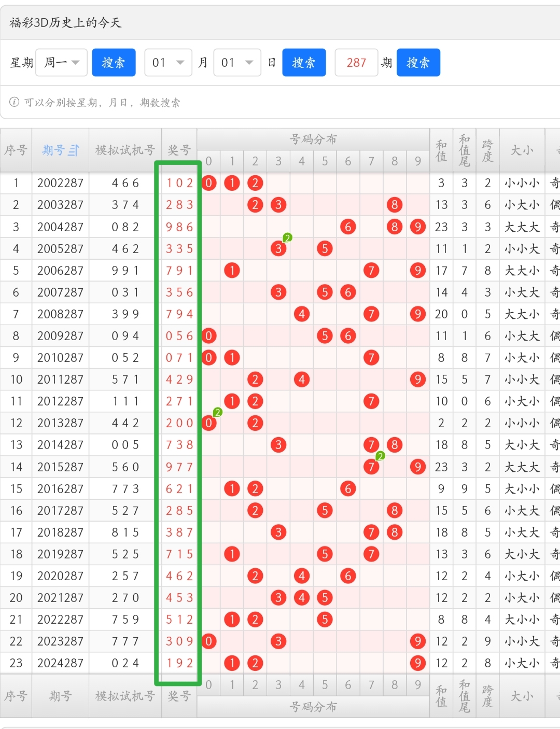Select issue number 2002287

(60, 183)
